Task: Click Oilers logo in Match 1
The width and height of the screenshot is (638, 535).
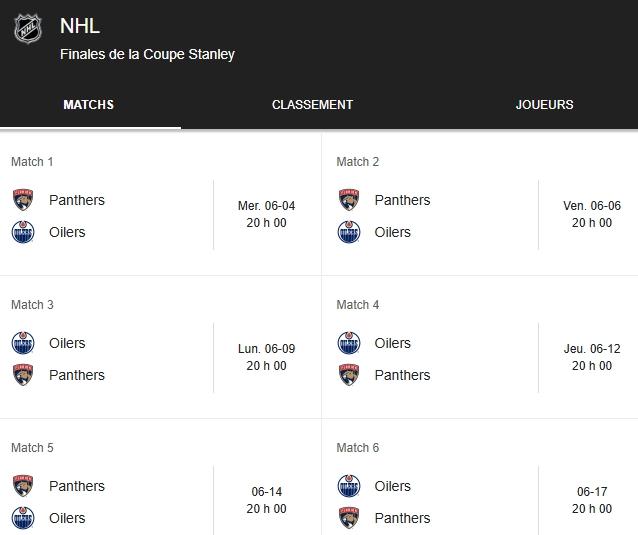Action: 23,232
